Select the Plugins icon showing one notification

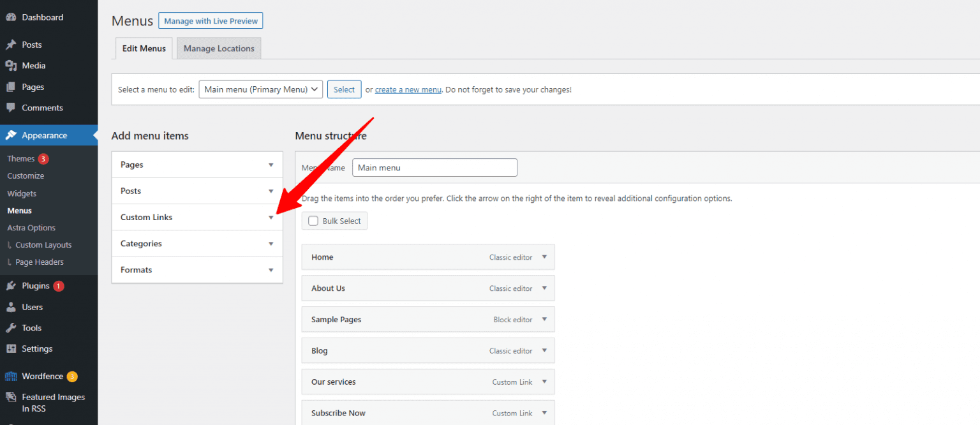(x=11, y=285)
